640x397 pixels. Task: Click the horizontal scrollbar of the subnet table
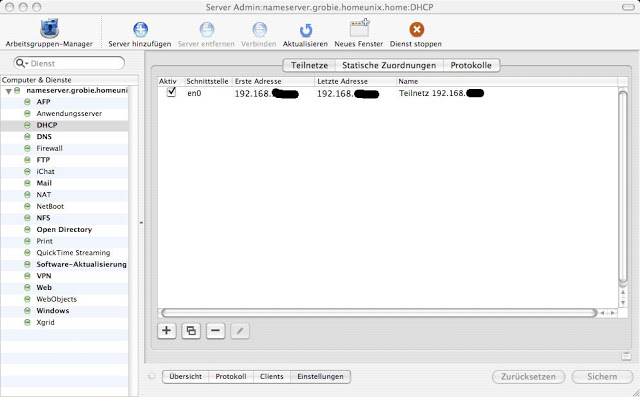pyautogui.click(x=379, y=313)
